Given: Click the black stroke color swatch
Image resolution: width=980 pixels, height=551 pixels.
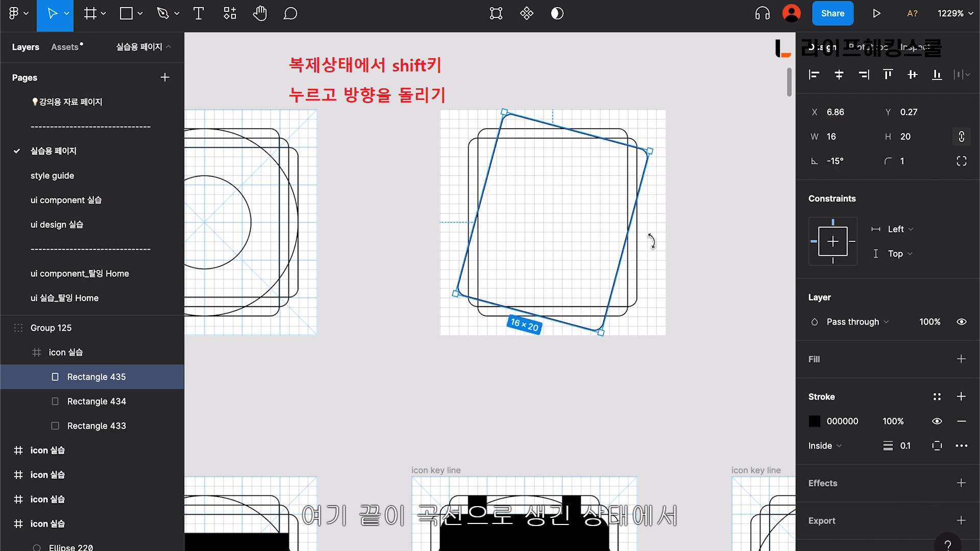Looking at the screenshot, I should click(x=815, y=421).
